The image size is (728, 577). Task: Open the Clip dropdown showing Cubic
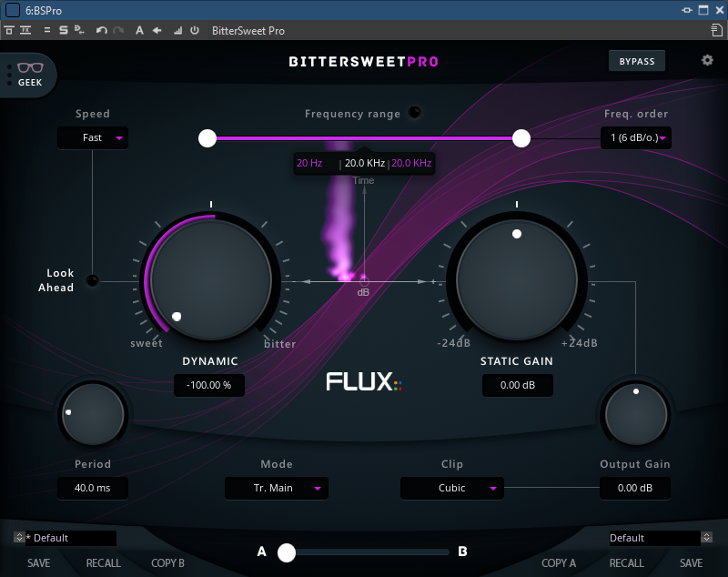coord(452,489)
